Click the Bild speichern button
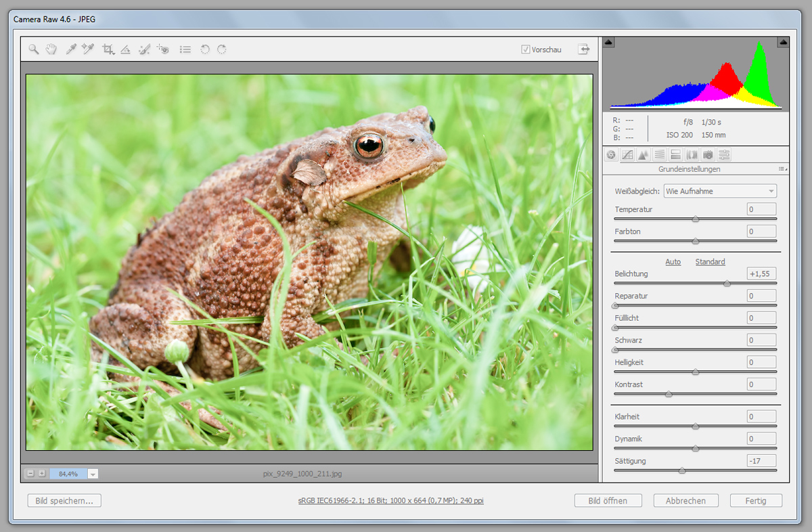The image size is (812, 532). point(64,501)
